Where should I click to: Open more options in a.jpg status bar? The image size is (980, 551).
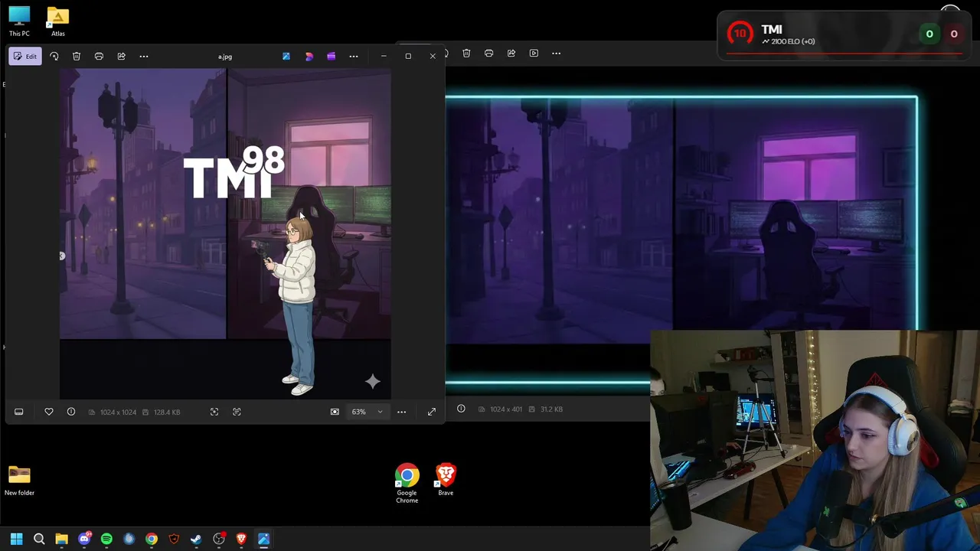tap(401, 412)
